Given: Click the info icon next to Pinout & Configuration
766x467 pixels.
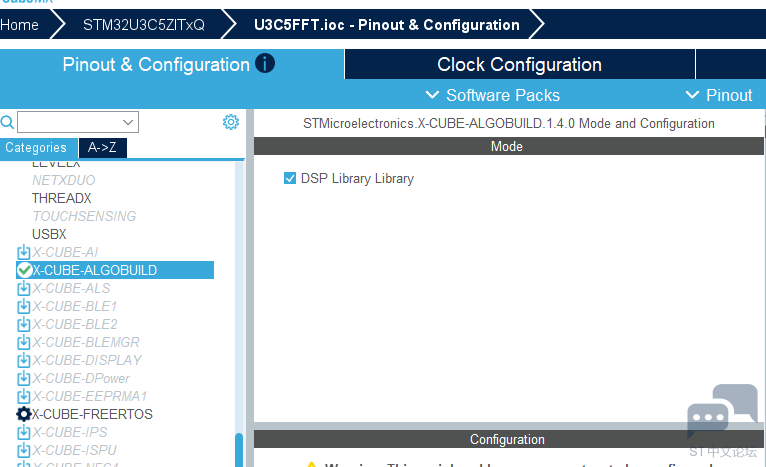Looking at the screenshot, I should [265, 64].
